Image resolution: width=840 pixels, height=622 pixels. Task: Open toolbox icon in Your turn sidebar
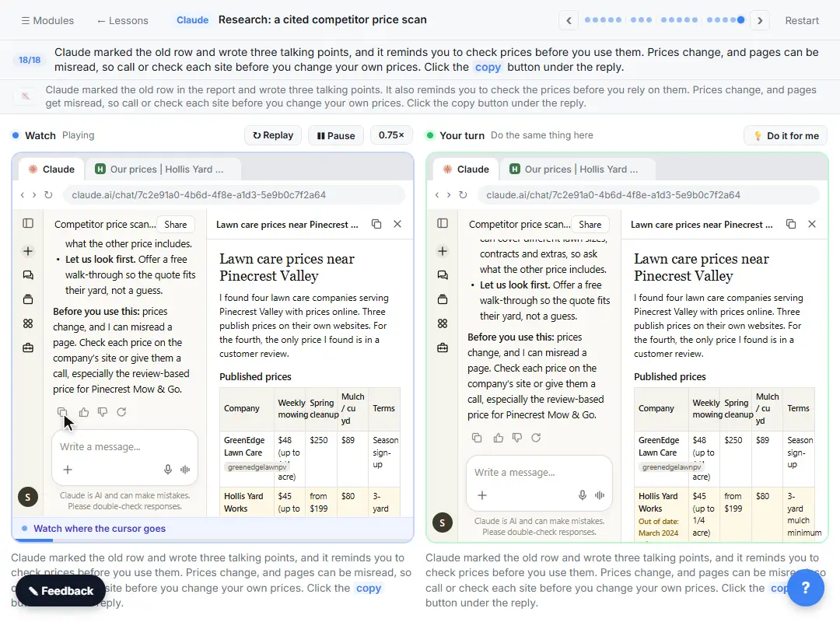point(443,348)
